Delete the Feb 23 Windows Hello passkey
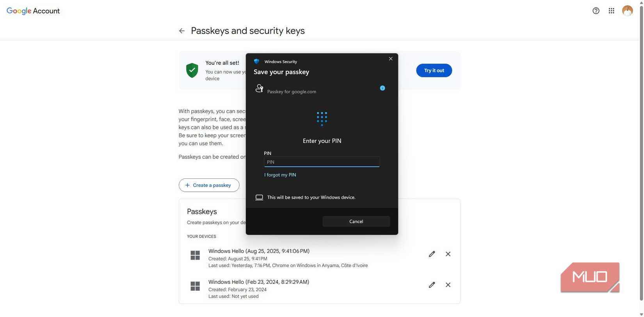 coord(448,285)
